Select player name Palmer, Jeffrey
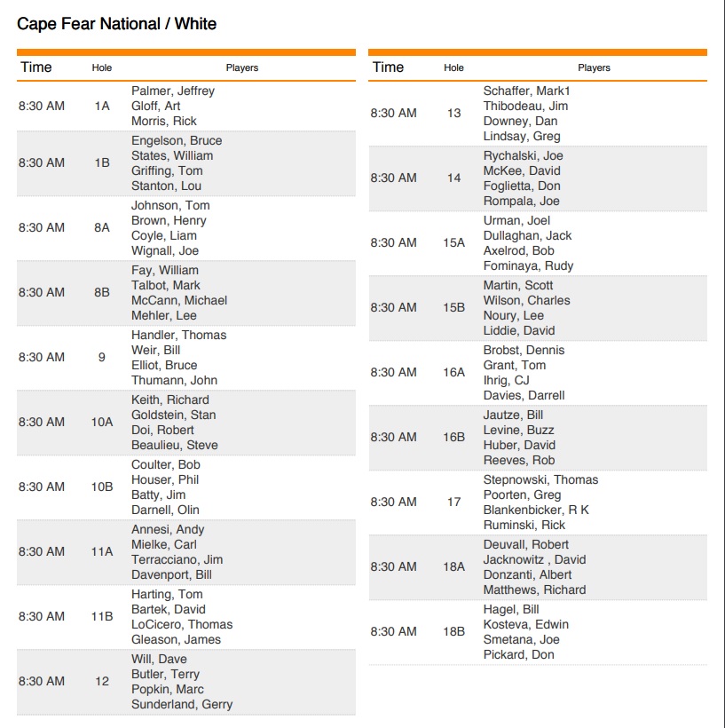725x728 pixels. 173,91
